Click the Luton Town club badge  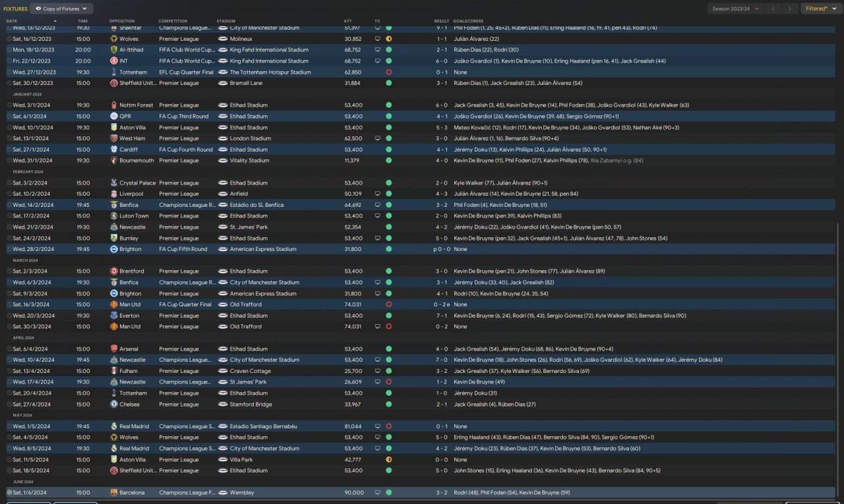point(114,216)
